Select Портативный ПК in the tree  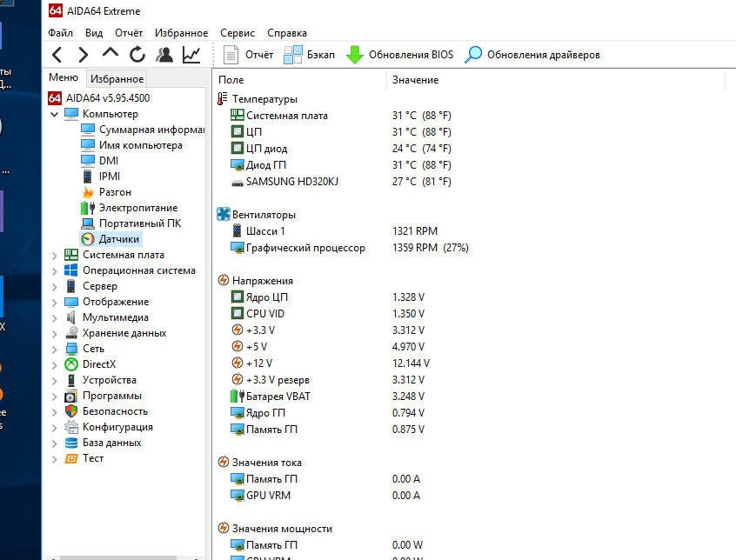(x=131, y=223)
